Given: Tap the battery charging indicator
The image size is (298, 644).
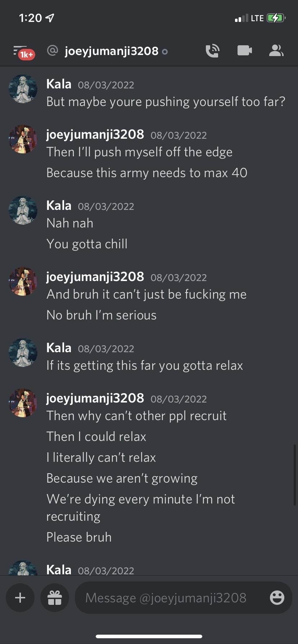Looking at the screenshot, I should pyautogui.click(x=276, y=18).
